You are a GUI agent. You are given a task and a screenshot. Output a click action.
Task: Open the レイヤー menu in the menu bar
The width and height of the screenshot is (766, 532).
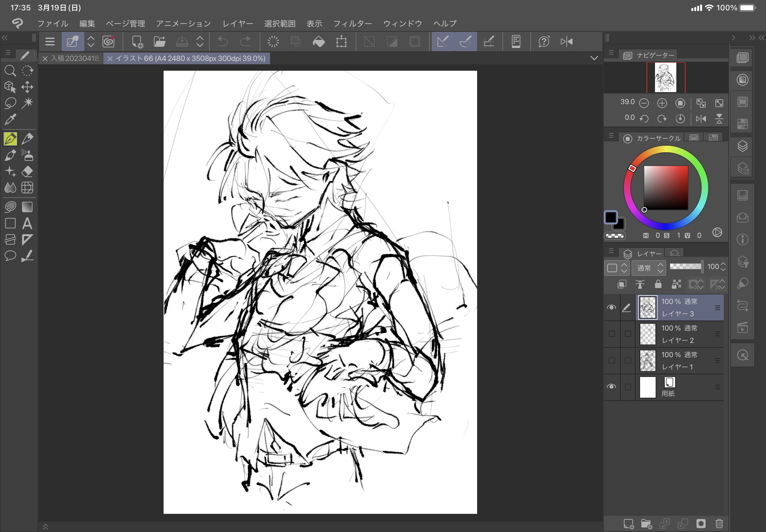coord(238,24)
